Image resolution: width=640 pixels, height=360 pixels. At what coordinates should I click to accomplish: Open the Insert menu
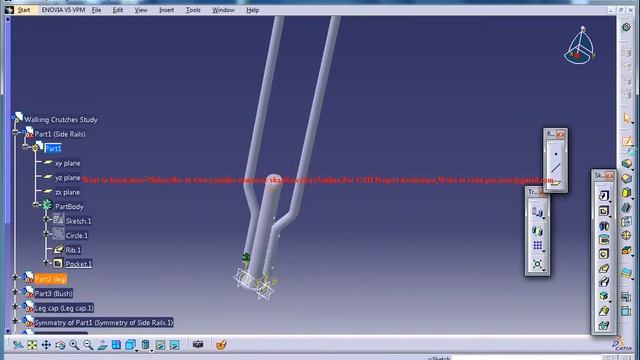click(167, 10)
